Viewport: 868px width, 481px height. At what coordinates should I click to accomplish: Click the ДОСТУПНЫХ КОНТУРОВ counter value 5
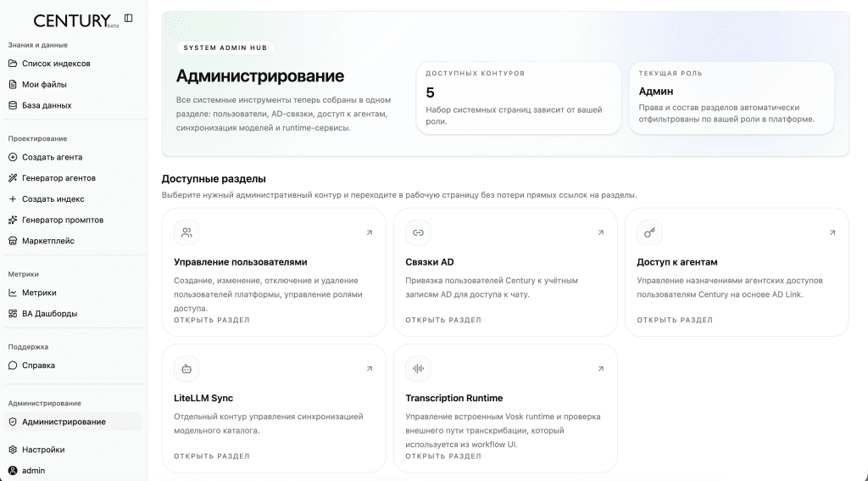(x=430, y=92)
